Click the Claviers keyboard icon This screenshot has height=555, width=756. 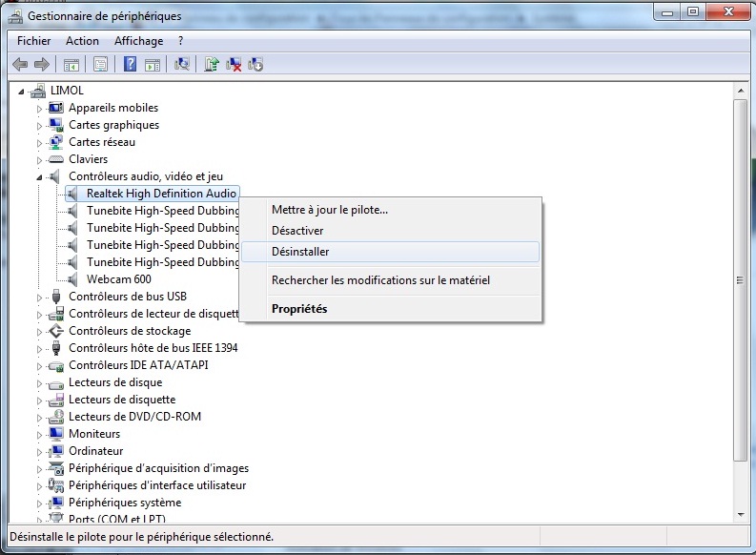click(56, 159)
